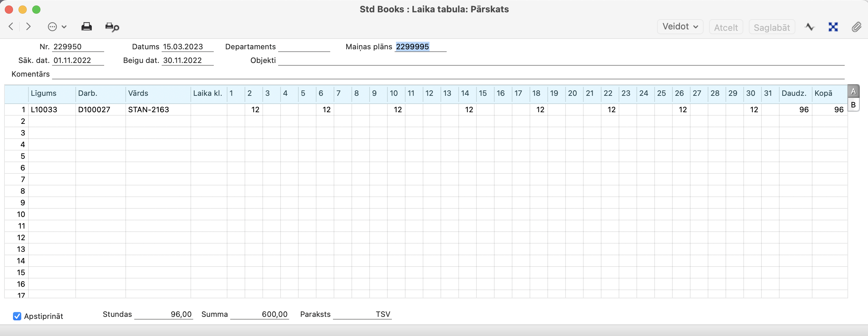Go to the next record arrow

coord(28,27)
